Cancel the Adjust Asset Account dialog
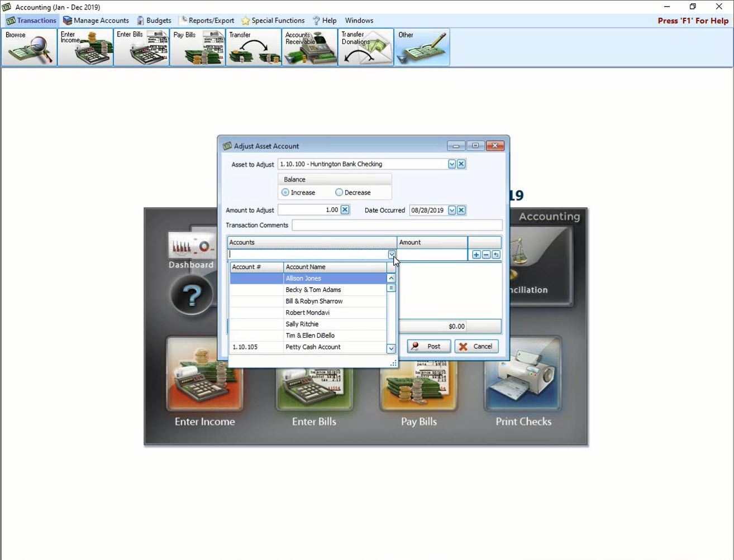 pos(476,346)
